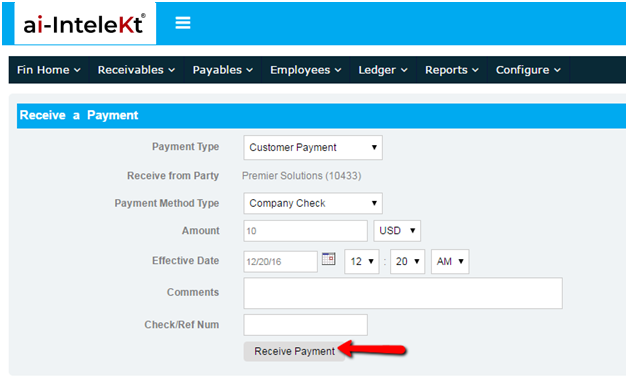Click the Effective Date text field
Image resolution: width=628 pixels, height=381 pixels.
click(280, 262)
